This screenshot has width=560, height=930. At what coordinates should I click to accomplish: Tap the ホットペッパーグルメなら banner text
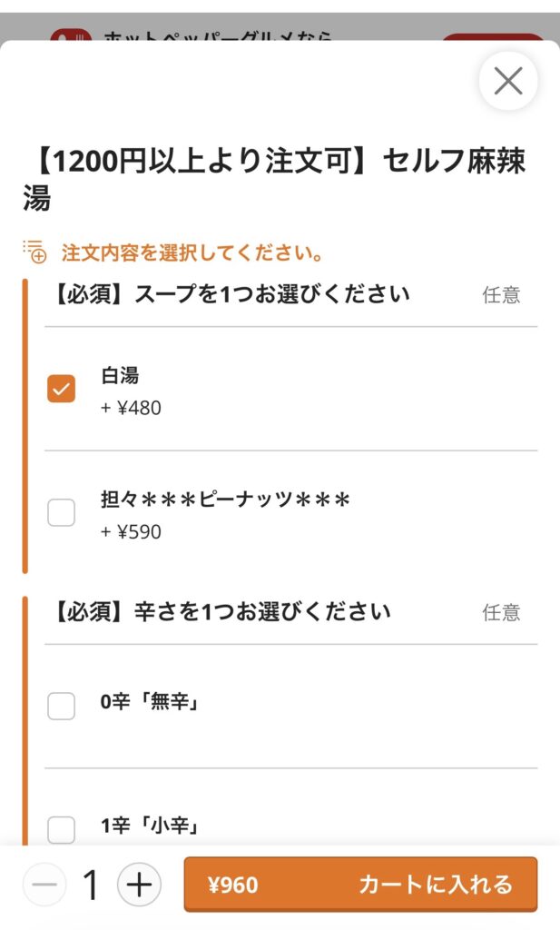point(218,37)
